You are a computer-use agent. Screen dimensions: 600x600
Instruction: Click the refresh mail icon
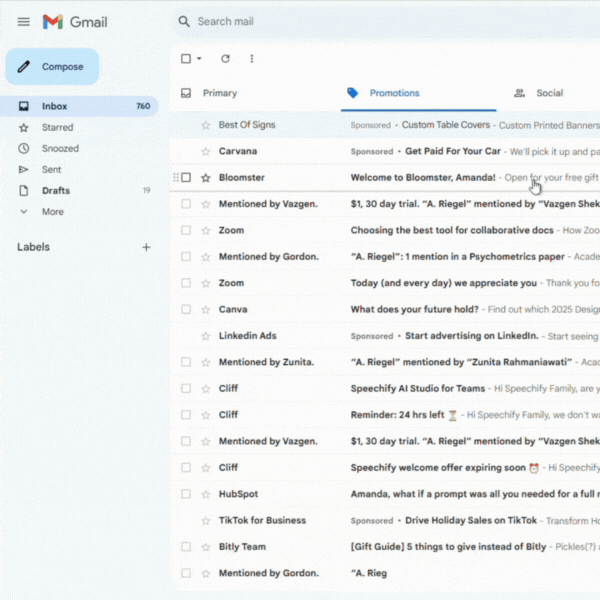tap(225, 59)
